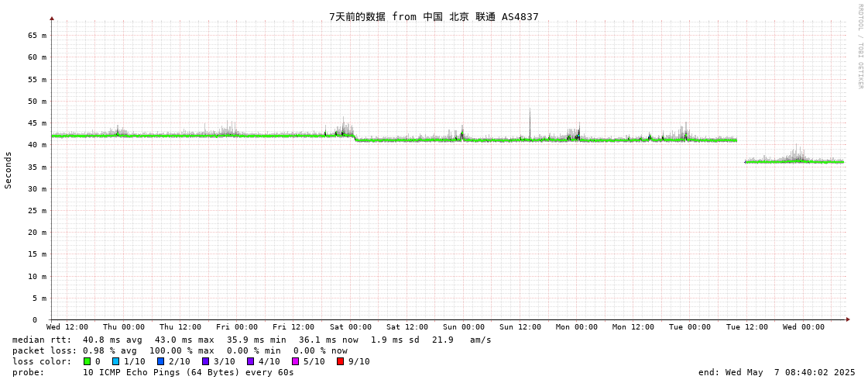The image size is (868, 383).
Task: Click the "Fri 12:00" x-axis label
Action: coord(293,327)
